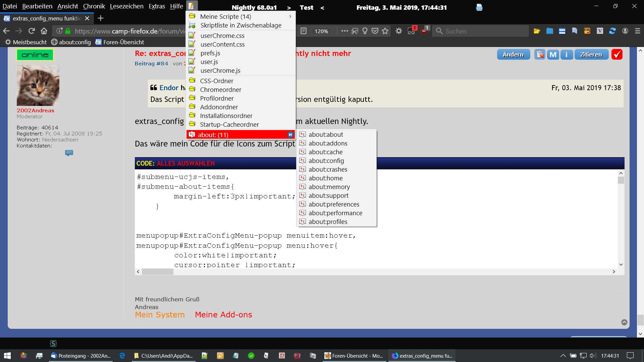Click into the Suchen search field

(483, 31)
